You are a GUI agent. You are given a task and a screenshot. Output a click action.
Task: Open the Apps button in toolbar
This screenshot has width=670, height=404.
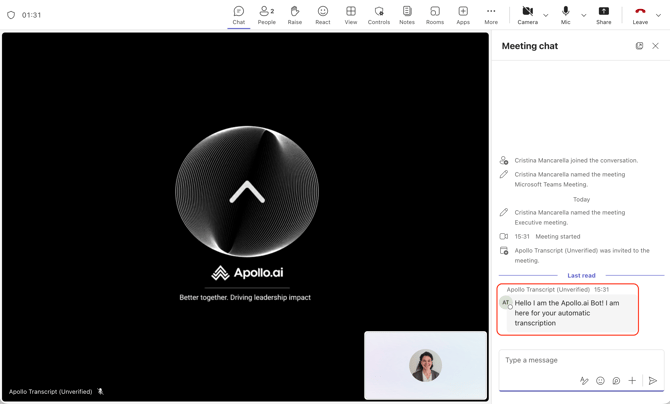[463, 15]
